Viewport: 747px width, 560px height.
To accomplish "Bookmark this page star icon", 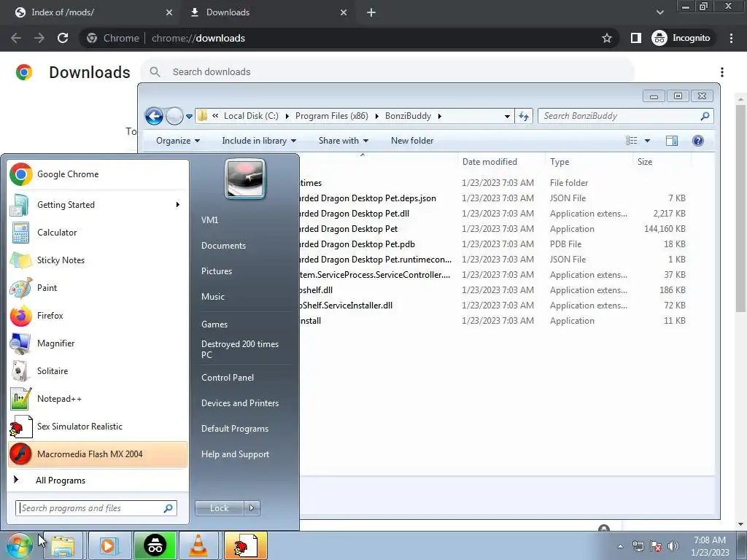I will [x=606, y=38].
